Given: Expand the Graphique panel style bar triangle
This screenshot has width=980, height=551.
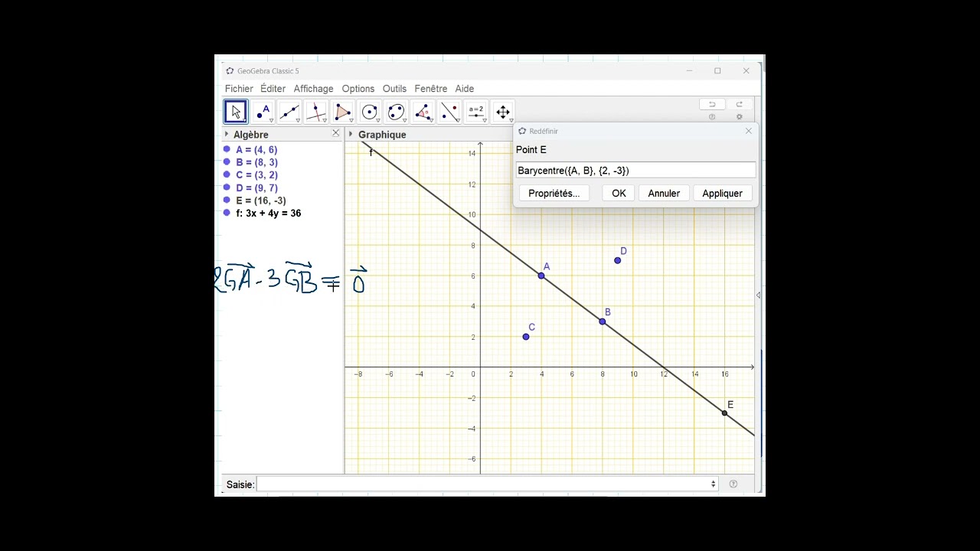Looking at the screenshot, I should (x=351, y=134).
